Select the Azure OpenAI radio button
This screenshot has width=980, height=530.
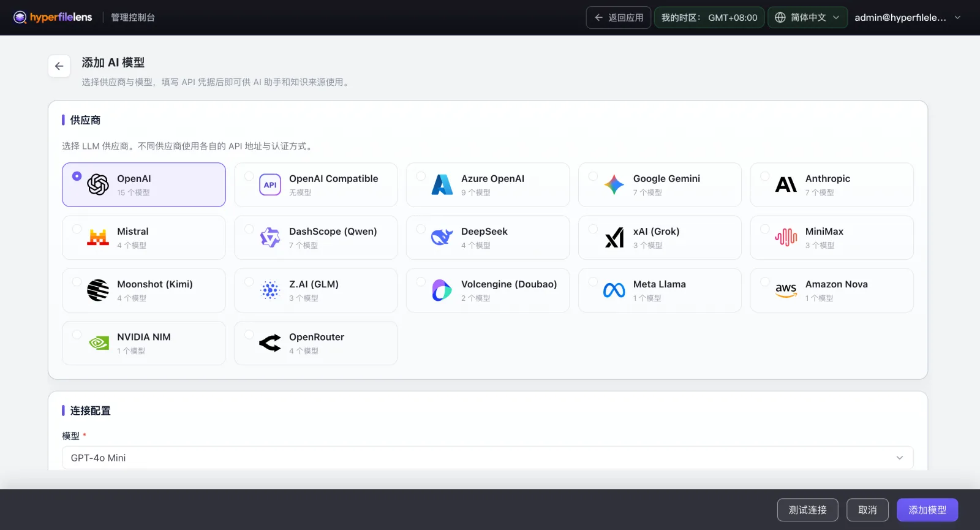tap(421, 176)
